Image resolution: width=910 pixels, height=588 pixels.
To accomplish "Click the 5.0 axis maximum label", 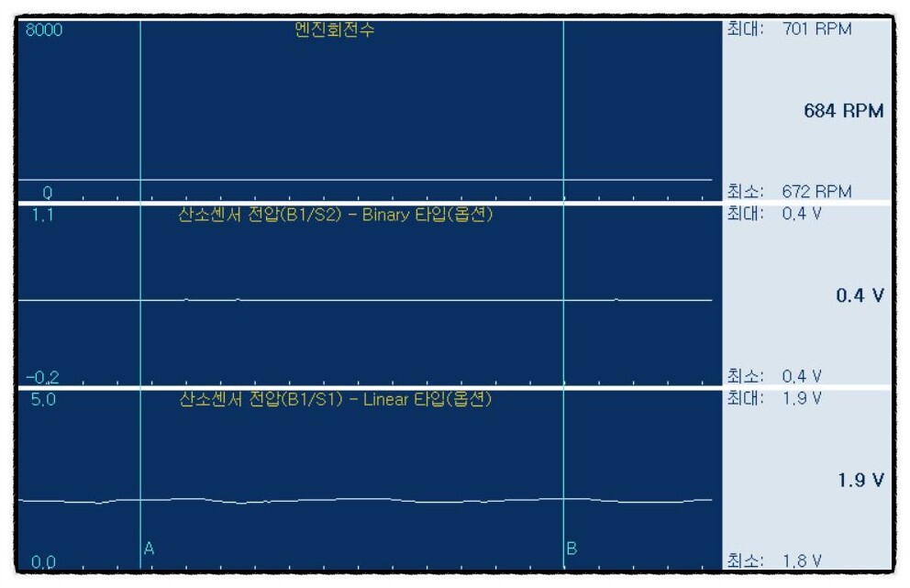I will point(43,400).
